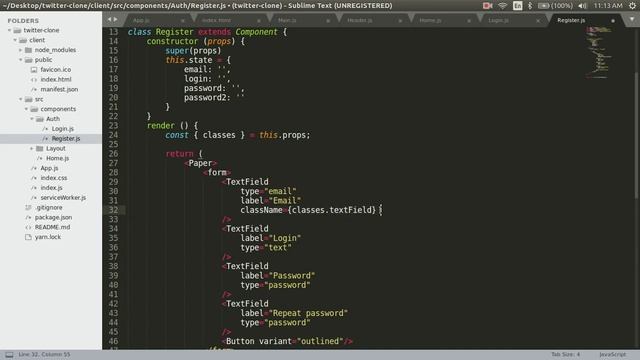This screenshot has height=360, width=640.
Task: Open the Wi-Fi network indicator
Action: click(503, 6)
